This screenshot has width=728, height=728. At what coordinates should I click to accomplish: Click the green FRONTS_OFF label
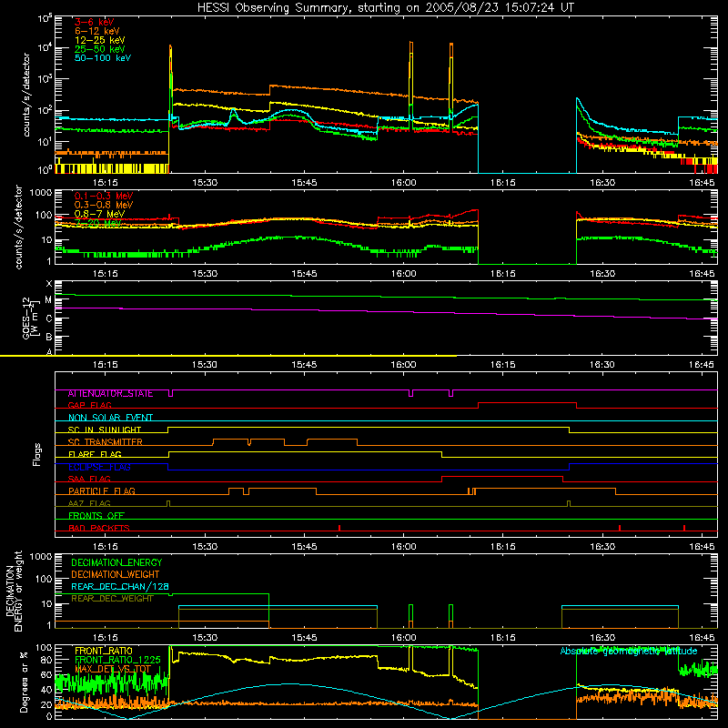click(96, 516)
